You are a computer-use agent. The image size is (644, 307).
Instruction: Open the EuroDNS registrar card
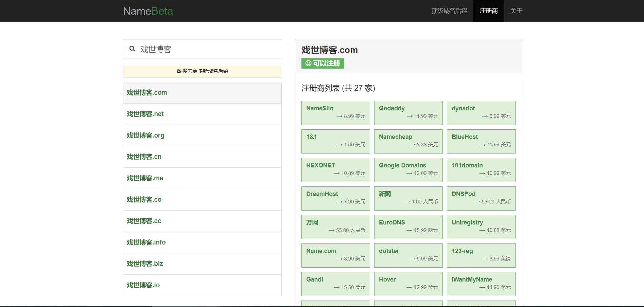pyautogui.click(x=408, y=227)
